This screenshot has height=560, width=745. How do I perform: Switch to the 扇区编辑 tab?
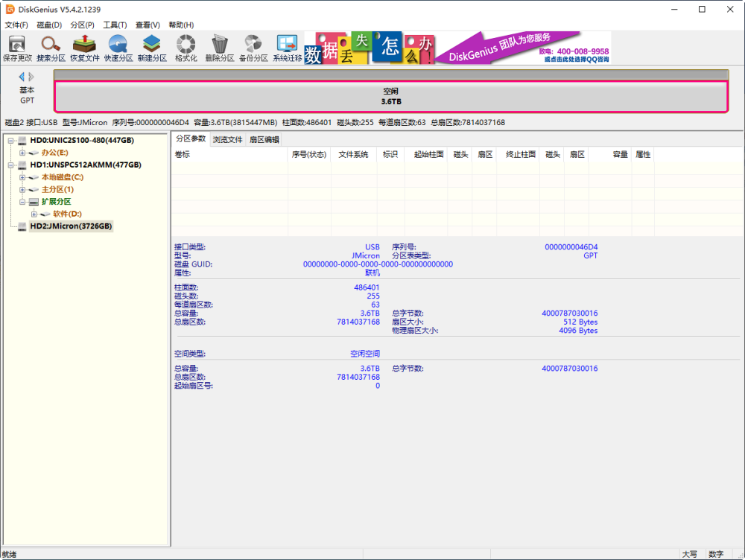point(264,139)
